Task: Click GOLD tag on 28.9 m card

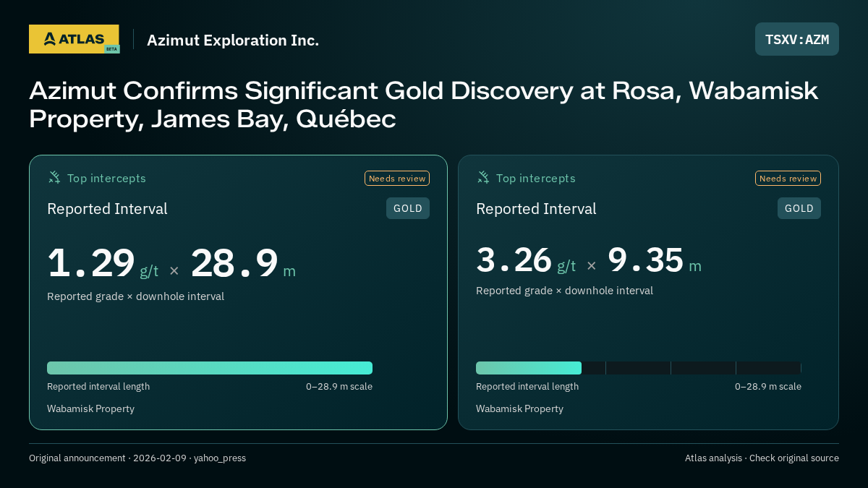Action: pos(408,208)
